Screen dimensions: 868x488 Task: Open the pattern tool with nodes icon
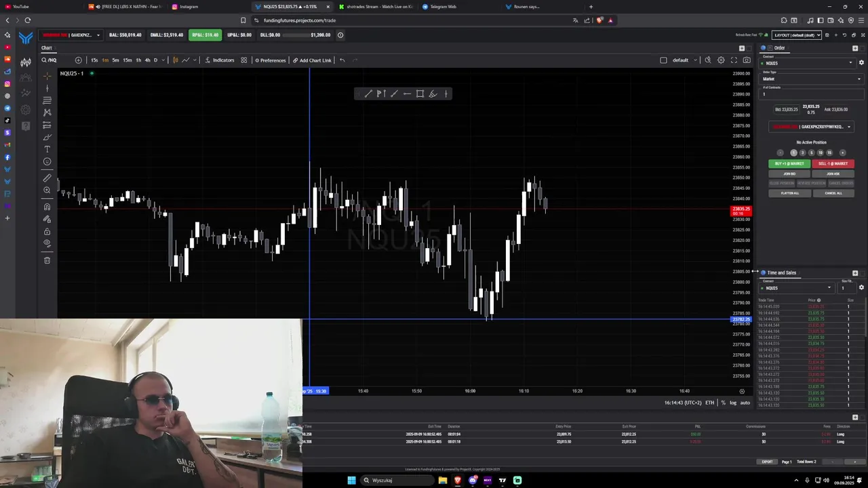tap(47, 113)
